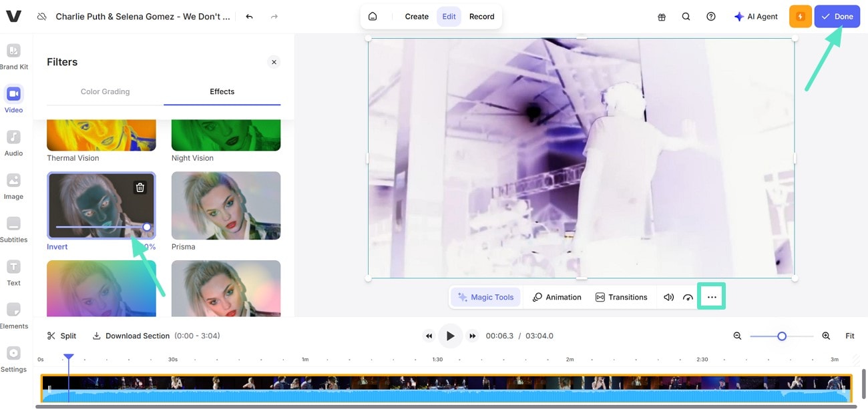
Task: Click the timeline zoom slider handle
Action: [x=782, y=336]
